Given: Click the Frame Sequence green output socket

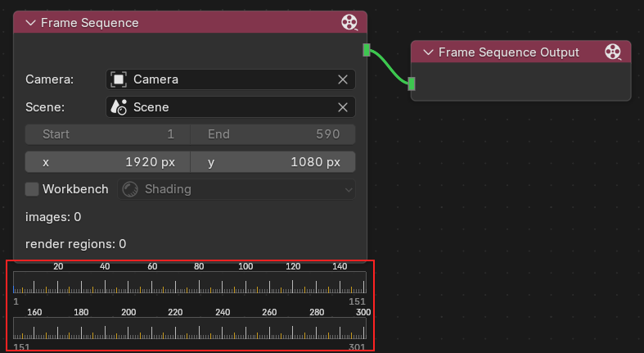Looking at the screenshot, I should tap(367, 50).
